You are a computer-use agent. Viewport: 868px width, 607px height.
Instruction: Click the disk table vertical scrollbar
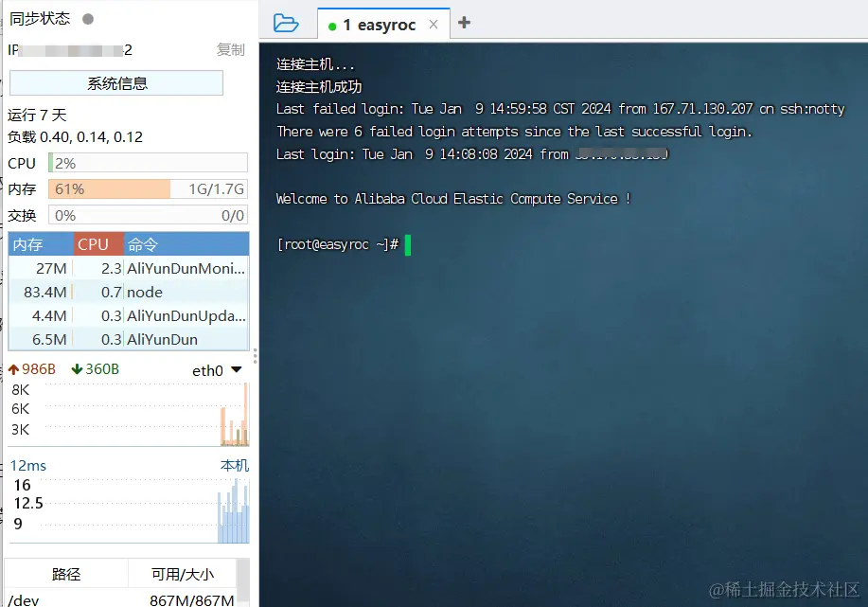click(243, 582)
